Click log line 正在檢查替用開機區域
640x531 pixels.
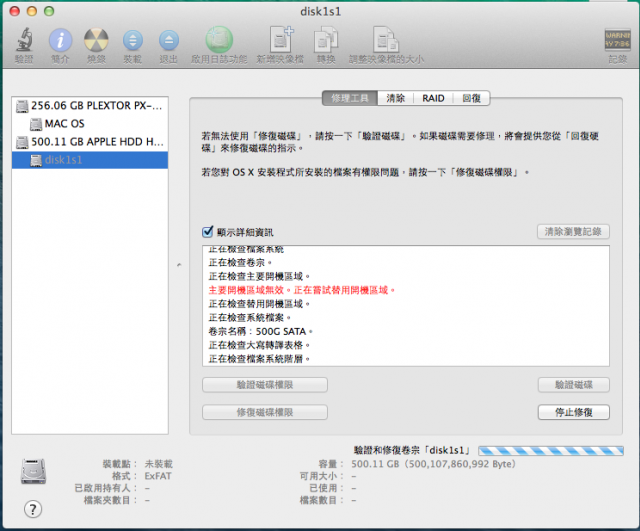click(259, 304)
